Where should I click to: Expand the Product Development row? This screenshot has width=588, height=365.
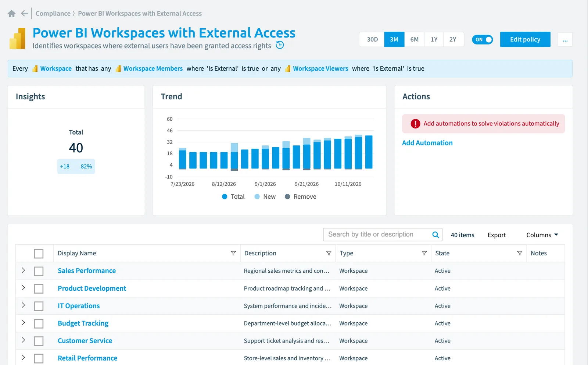click(23, 288)
